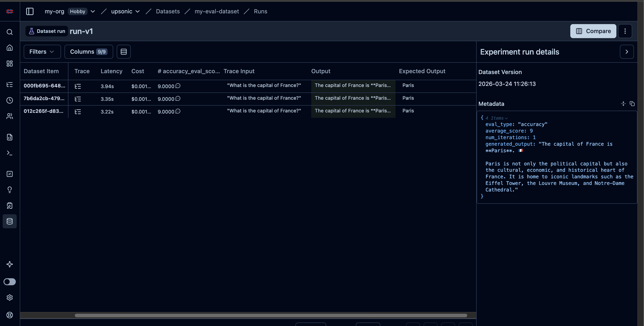Navigate to Datasets breadcrumb
Image resolution: width=644 pixels, height=326 pixels.
(168, 11)
